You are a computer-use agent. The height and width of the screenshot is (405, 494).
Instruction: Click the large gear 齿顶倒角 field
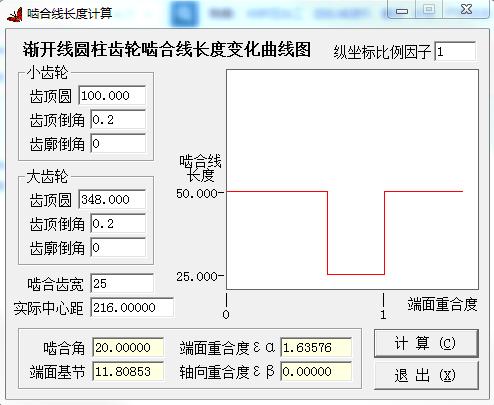118,224
